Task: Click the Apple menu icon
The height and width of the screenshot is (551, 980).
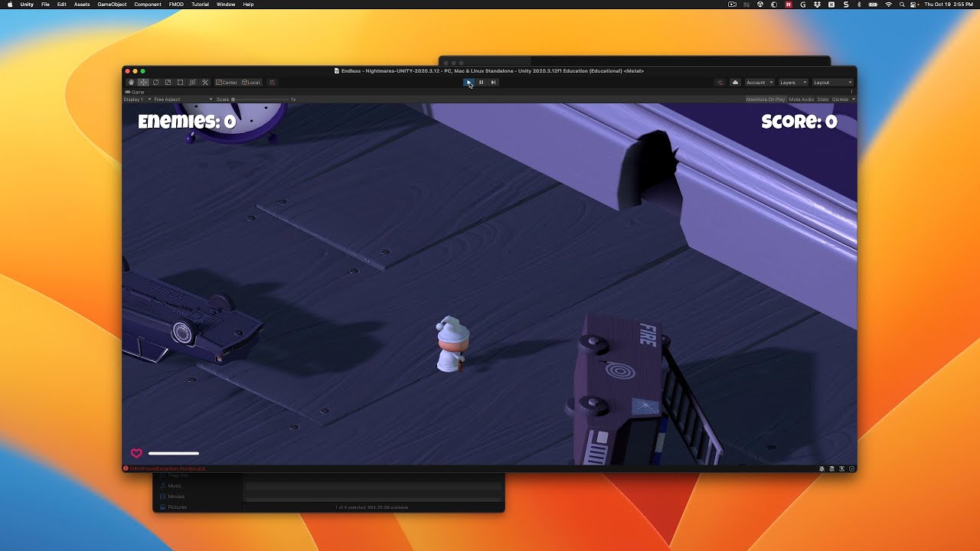Action: click(x=10, y=5)
